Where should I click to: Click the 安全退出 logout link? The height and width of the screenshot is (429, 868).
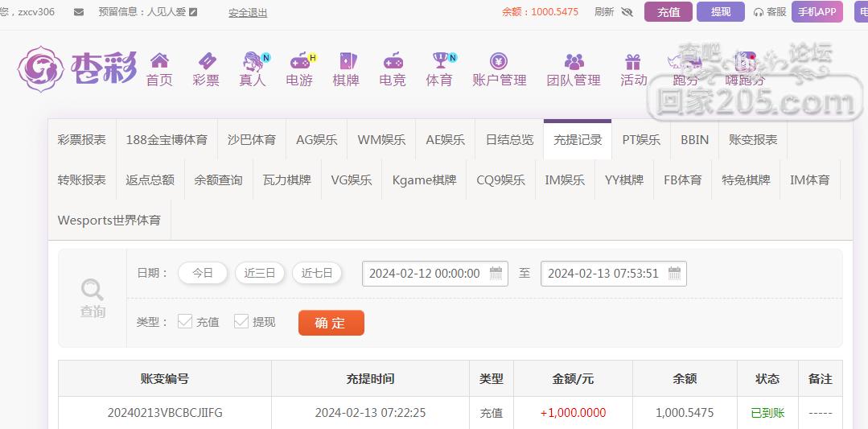point(248,12)
